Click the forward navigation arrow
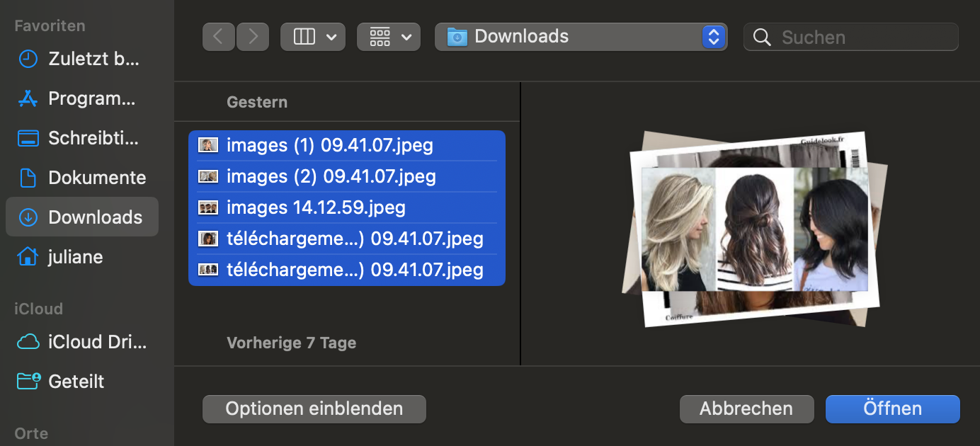 click(253, 37)
